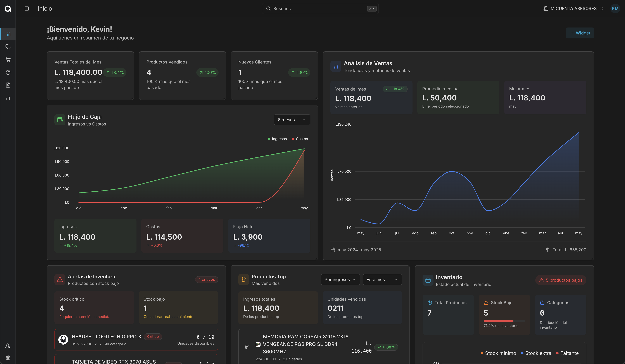Open the 6 meses period dropdown
The image size is (625, 364).
[x=292, y=120]
